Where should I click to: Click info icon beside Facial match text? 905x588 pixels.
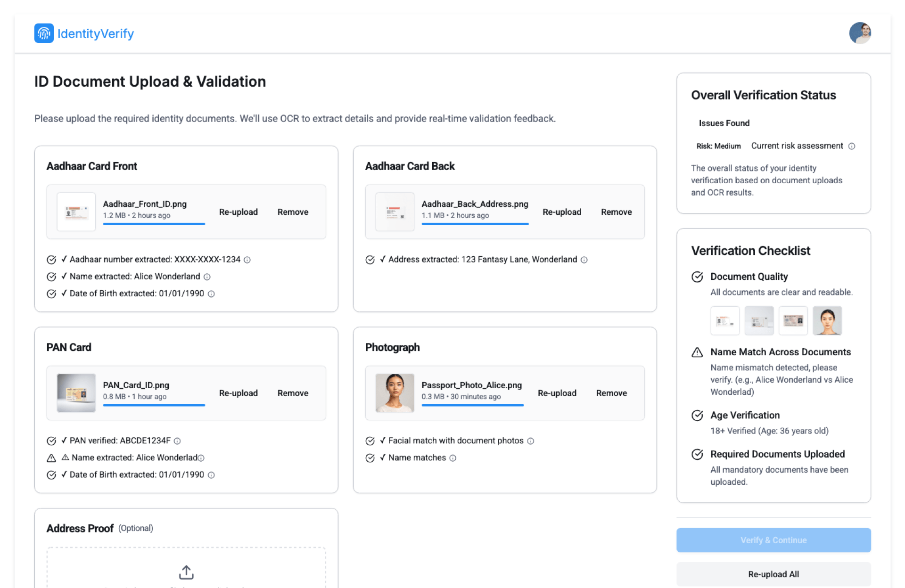click(530, 441)
